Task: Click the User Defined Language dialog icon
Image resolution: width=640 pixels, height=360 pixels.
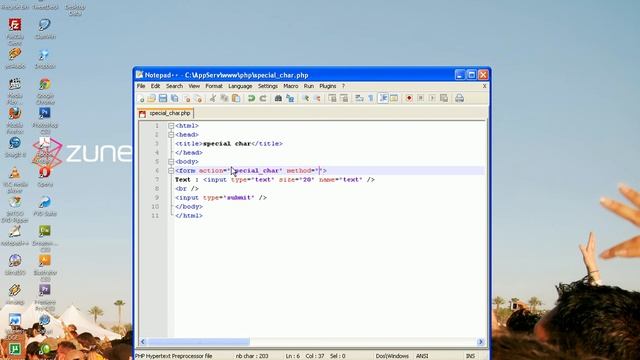Action: tap(394, 98)
